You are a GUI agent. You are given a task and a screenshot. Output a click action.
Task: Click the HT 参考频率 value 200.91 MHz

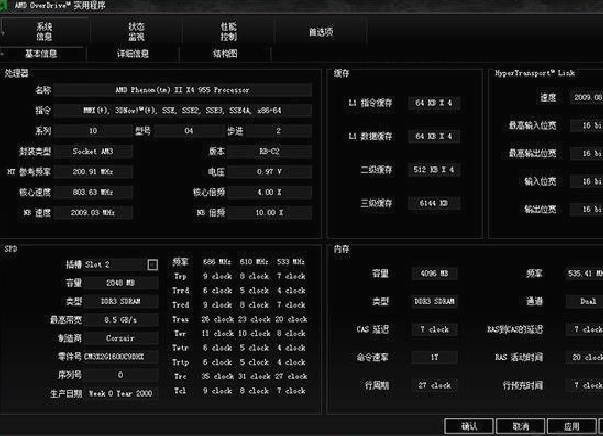[x=93, y=171]
